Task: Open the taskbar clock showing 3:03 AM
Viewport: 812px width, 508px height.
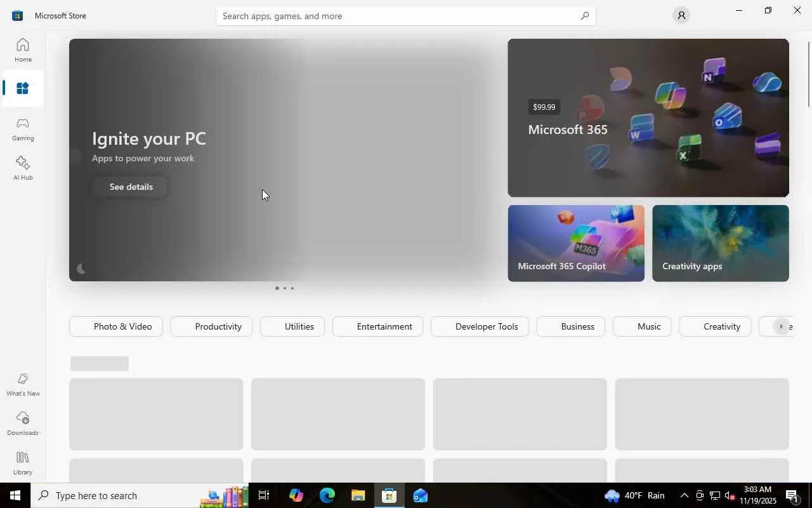Action: pos(757,495)
